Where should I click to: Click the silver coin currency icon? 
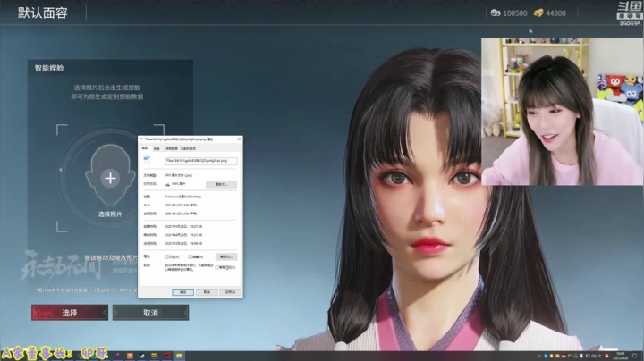(x=496, y=13)
